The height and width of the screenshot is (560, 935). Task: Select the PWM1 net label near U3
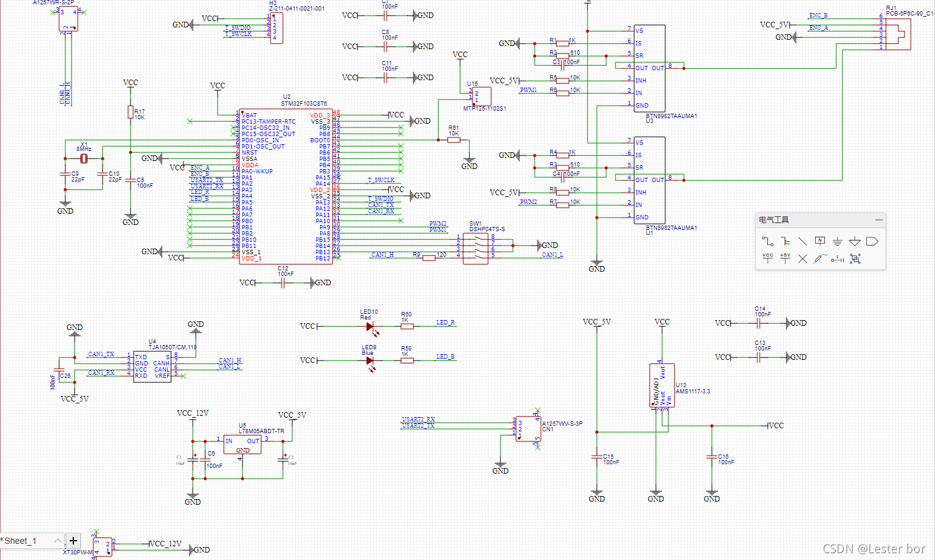click(528, 90)
